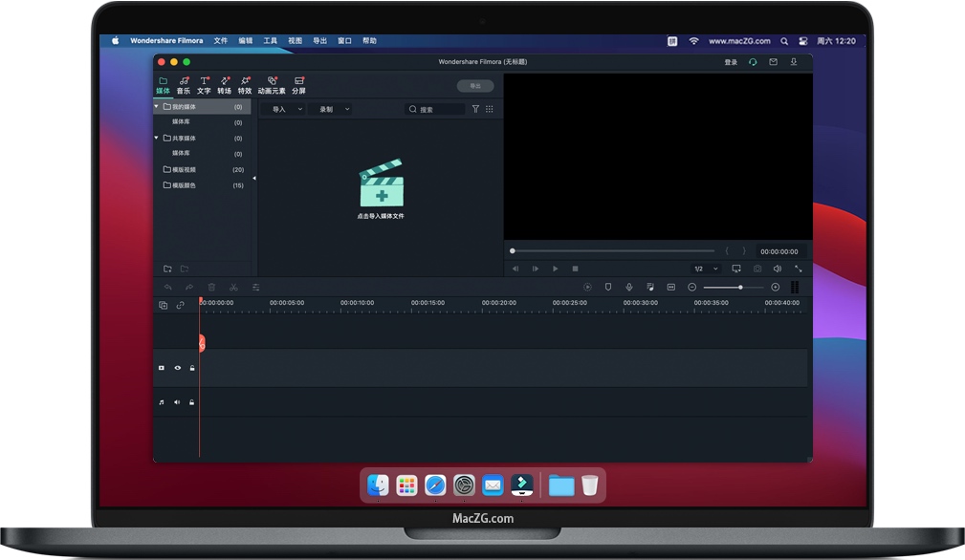Click the filter funnel icon beside search
The image size is (965, 560).
[x=475, y=109]
